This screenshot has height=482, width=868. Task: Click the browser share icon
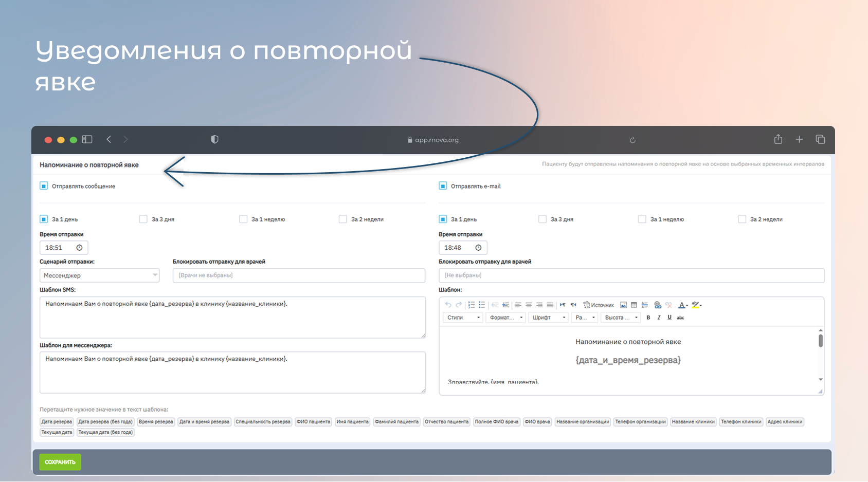pyautogui.click(x=778, y=139)
